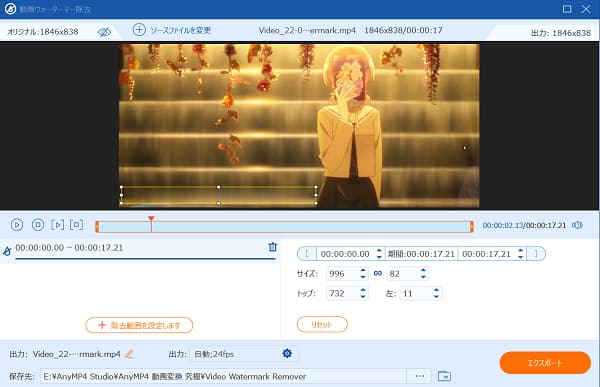Increase left value with up arrow
This screenshot has width=600, height=387.
click(436, 290)
